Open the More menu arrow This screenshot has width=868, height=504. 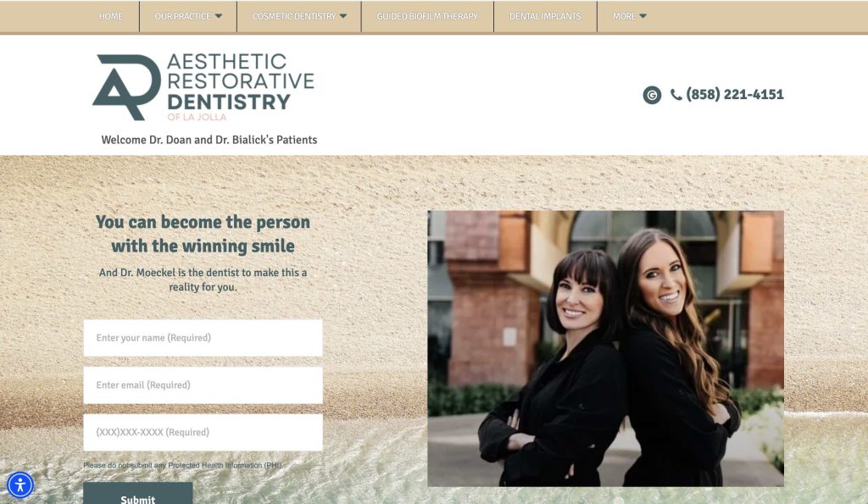(643, 16)
